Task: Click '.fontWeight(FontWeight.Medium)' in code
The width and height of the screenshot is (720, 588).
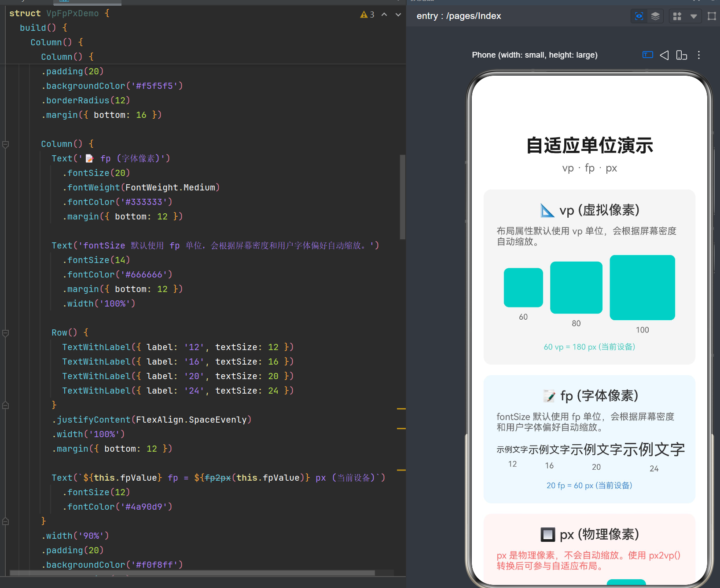Action: (141, 187)
